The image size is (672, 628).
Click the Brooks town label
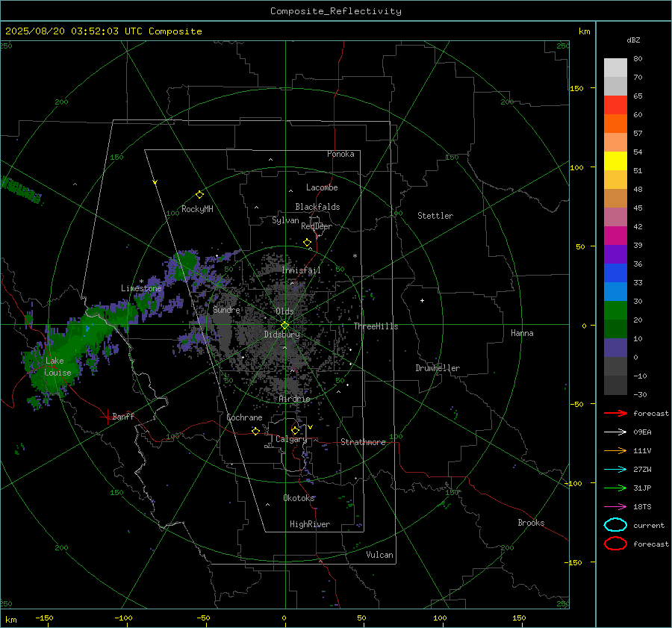tap(531, 523)
